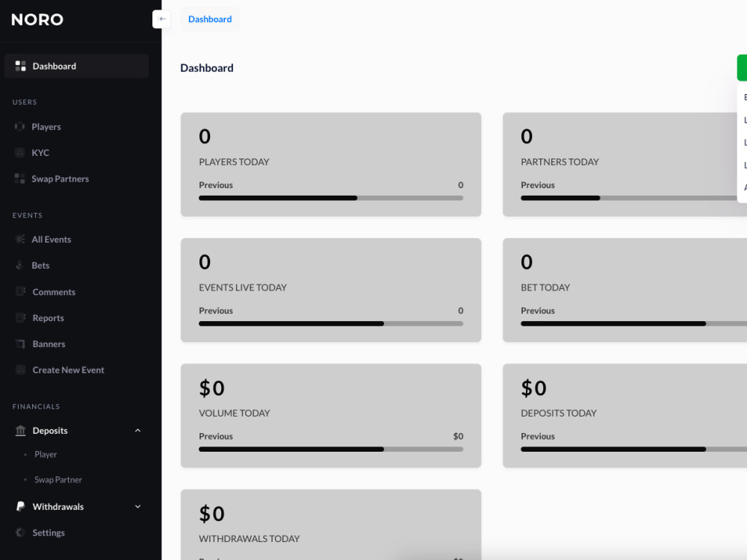
Task: Click the Players icon
Action: pyautogui.click(x=19, y=127)
